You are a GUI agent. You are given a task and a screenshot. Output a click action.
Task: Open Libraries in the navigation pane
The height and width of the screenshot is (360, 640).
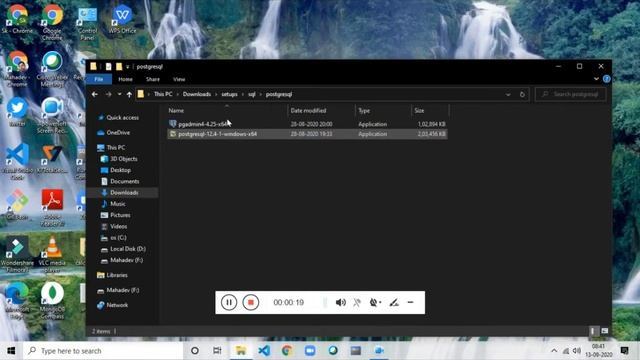click(x=117, y=275)
